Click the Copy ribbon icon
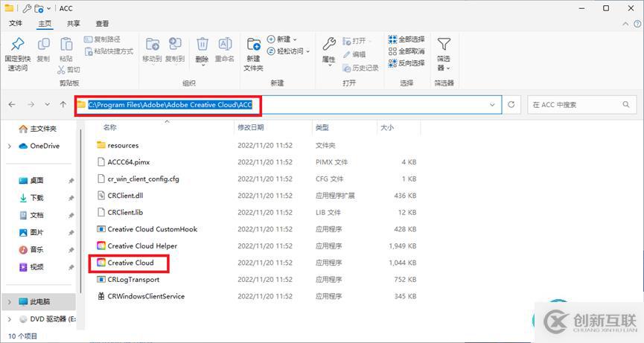 click(43, 45)
